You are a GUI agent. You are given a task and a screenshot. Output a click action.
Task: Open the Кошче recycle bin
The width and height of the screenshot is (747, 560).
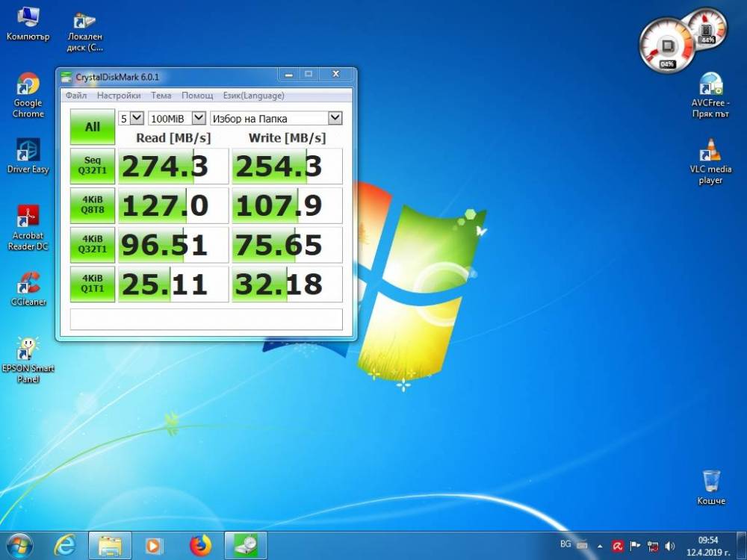pos(711,488)
